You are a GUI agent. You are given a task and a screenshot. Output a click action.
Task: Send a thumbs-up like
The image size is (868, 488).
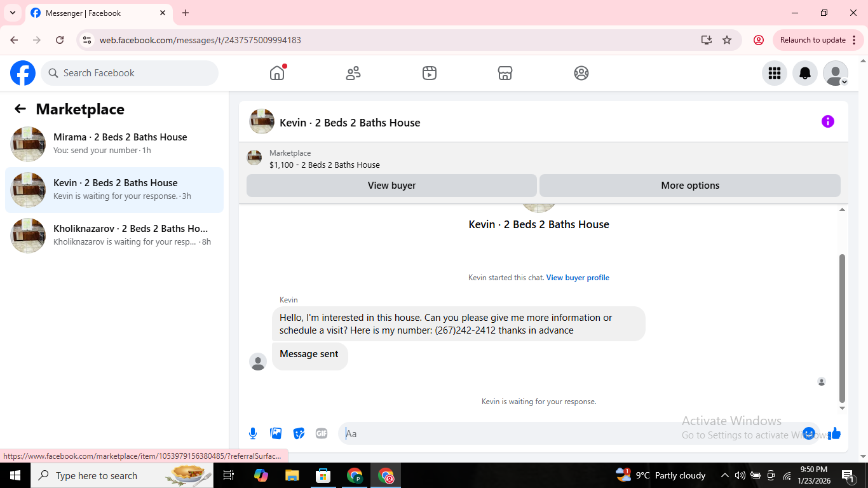click(x=834, y=433)
